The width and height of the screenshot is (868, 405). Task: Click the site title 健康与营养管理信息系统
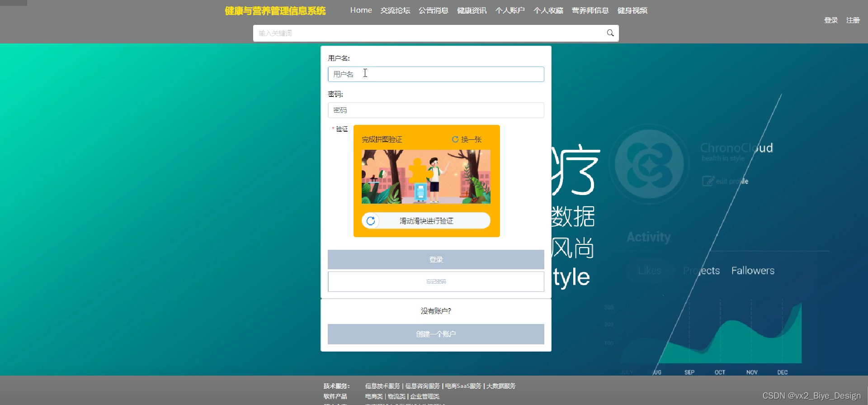click(x=275, y=11)
